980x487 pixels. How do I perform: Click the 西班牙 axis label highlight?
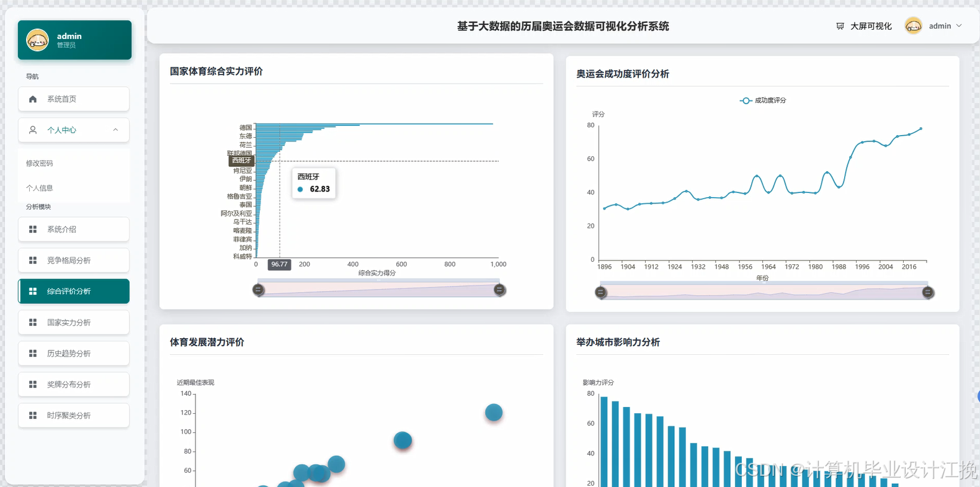coord(241,161)
